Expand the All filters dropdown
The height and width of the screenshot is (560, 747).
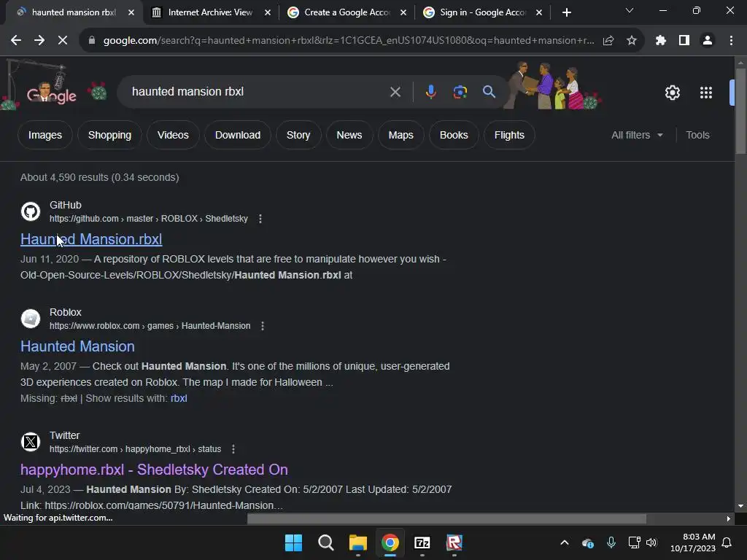637,135
